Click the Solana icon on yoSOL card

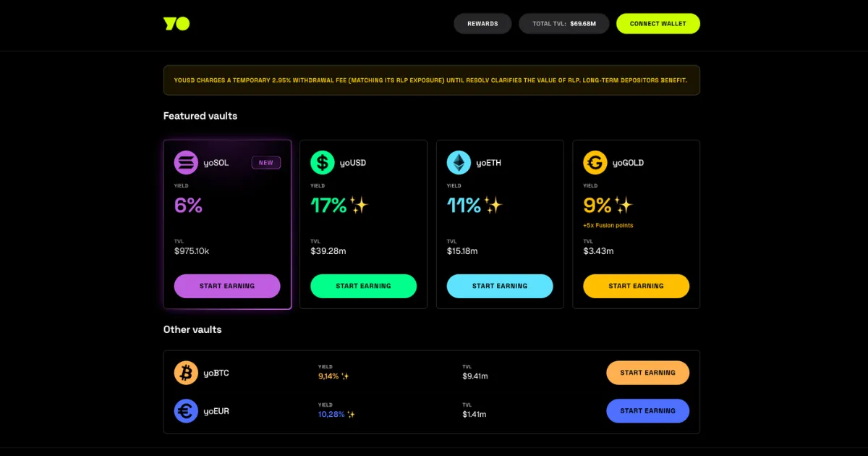(x=186, y=162)
